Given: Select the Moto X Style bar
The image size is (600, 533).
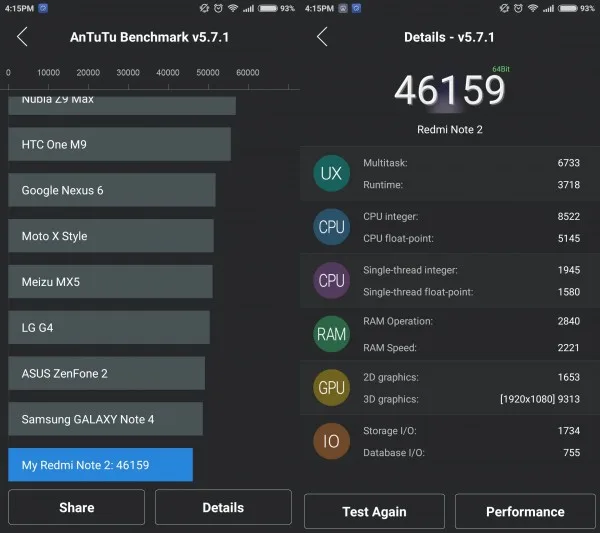Looking at the screenshot, I should (x=111, y=236).
